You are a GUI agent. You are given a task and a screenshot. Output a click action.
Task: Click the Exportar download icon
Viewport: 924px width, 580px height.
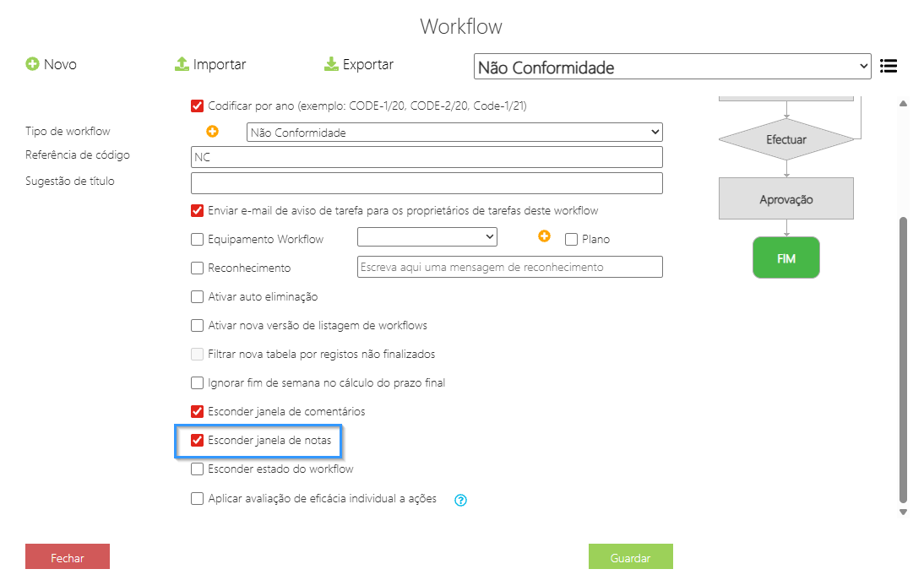331,63
